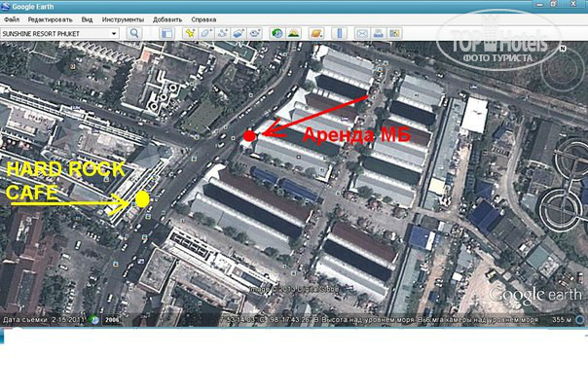Open the Файл menu

point(11,19)
